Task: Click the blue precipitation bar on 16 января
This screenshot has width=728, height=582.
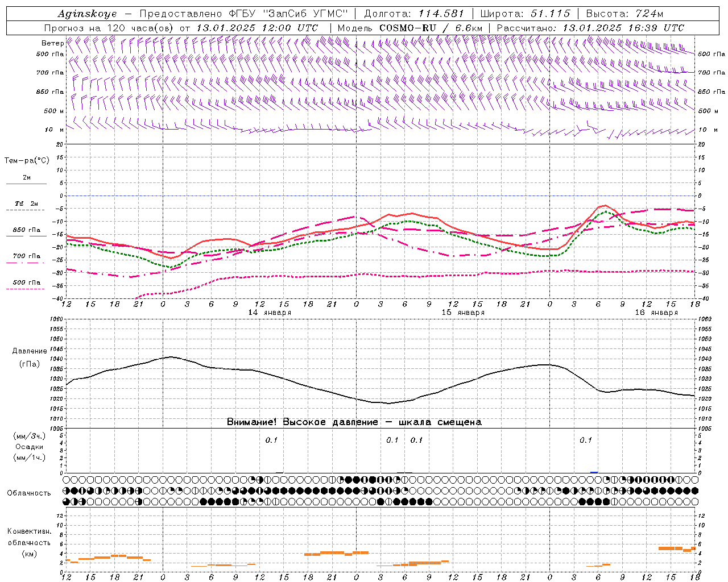Action: (594, 472)
